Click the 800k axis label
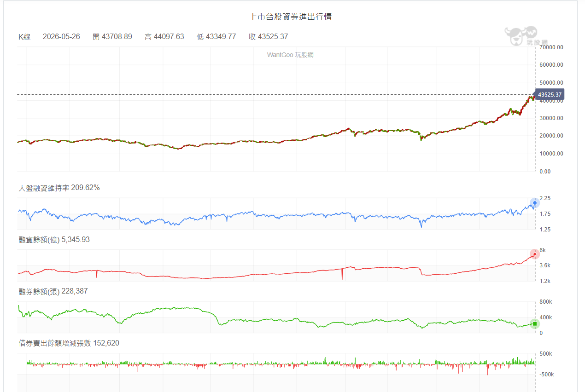The width and height of the screenshot is (585, 392). 545,302
